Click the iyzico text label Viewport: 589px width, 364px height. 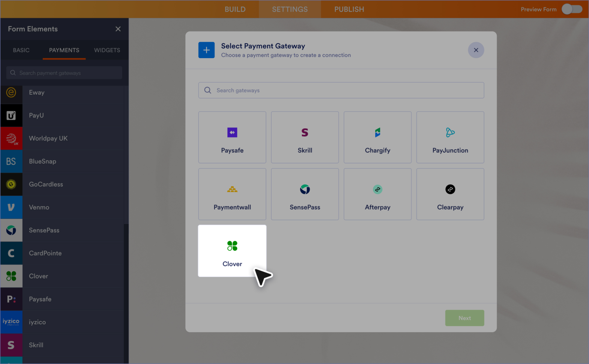click(x=38, y=322)
